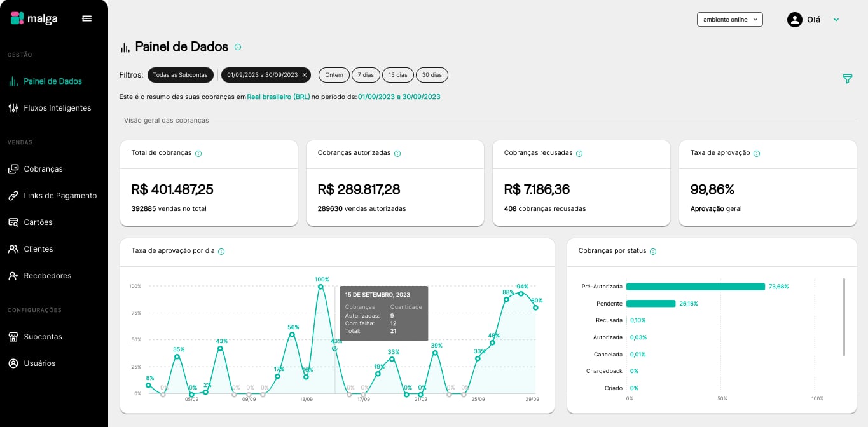
Task: Open the ambiente online dropdown
Action: pyautogui.click(x=729, y=20)
